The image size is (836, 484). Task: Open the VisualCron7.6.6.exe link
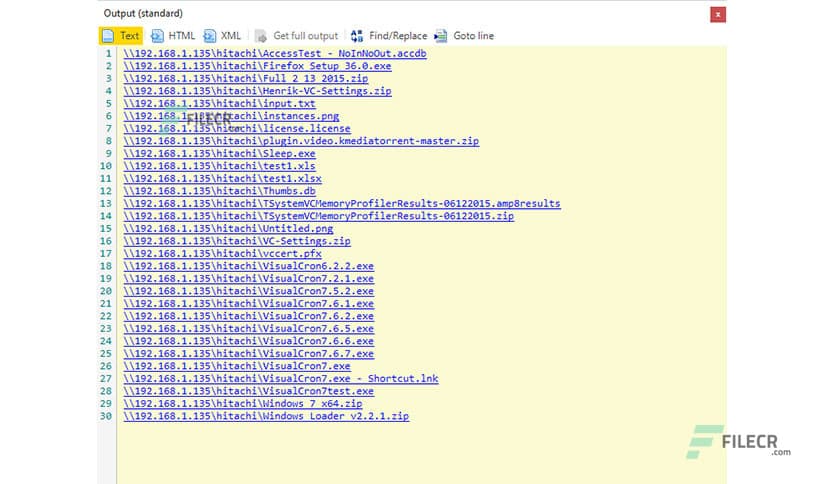(249, 341)
